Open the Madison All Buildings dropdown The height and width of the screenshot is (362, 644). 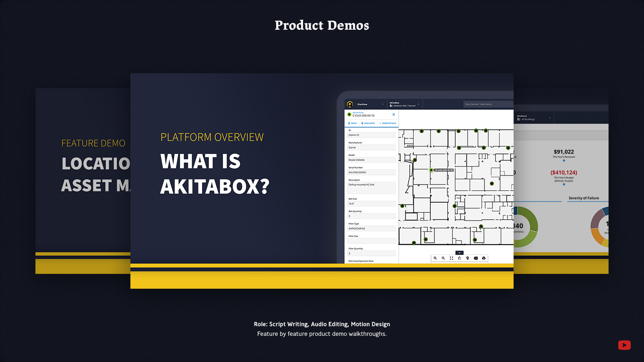point(534,117)
